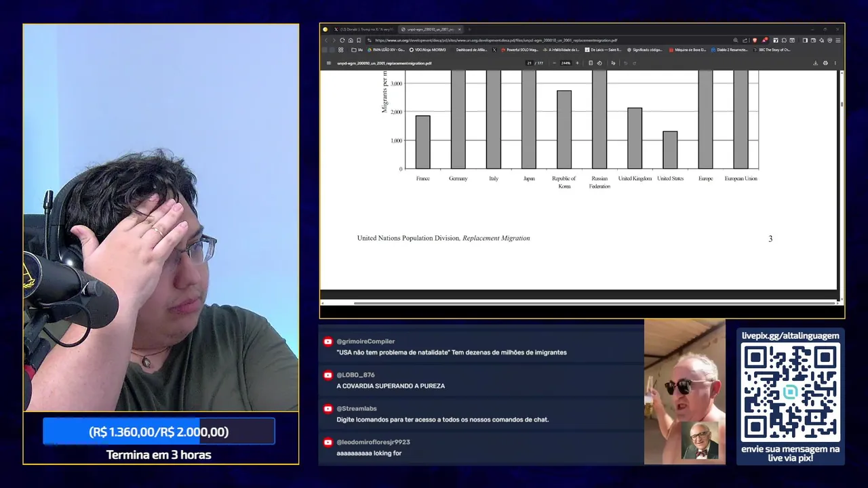Viewport: 868px width, 488px height.
Task: Click @LOBO_876 chat username
Action: pos(355,375)
